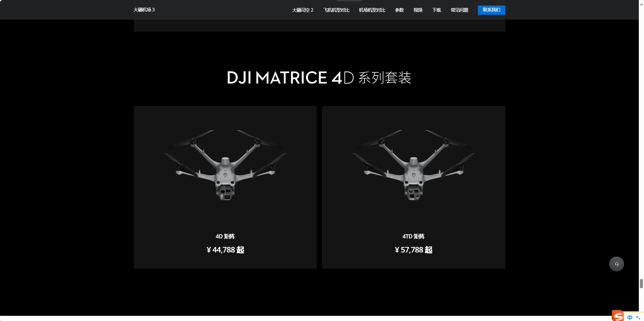Click the ¥44,788 起 price label
The width and height of the screenshot is (644, 321).
225,250
